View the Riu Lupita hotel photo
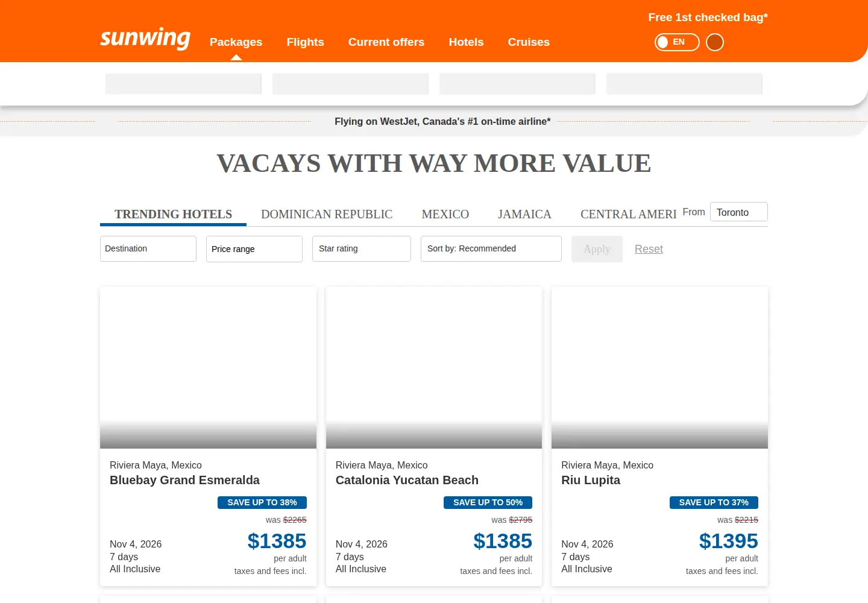 pos(659,367)
